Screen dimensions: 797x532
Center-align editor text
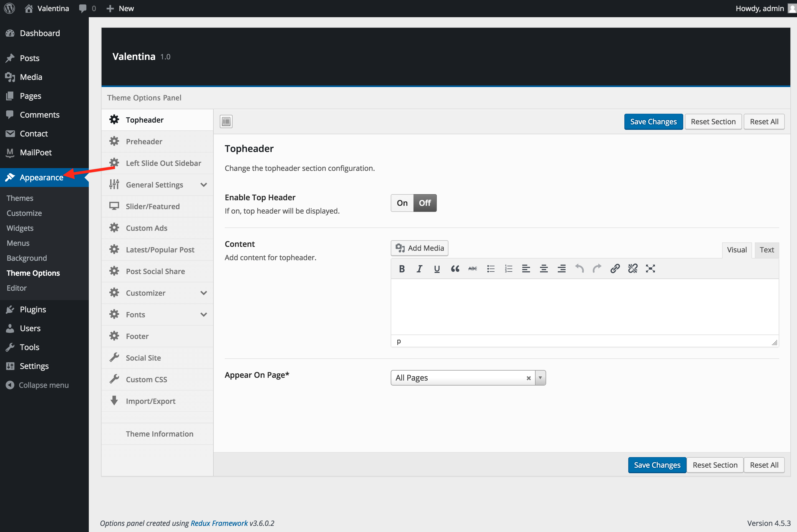coord(544,269)
